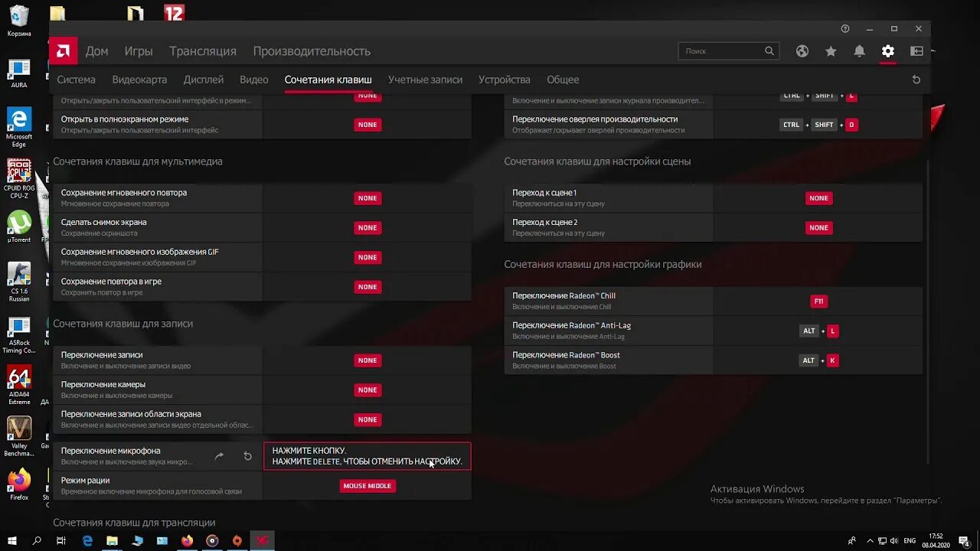Open notifications bell icon
The height and width of the screenshot is (551, 980).
(x=859, y=51)
